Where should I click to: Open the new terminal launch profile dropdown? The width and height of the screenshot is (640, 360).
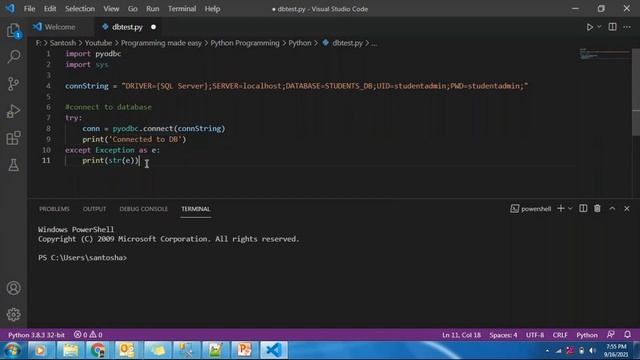(570, 209)
